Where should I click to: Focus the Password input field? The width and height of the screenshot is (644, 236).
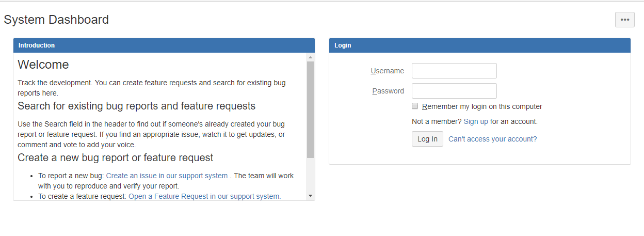pyautogui.click(x=454, y=91)
